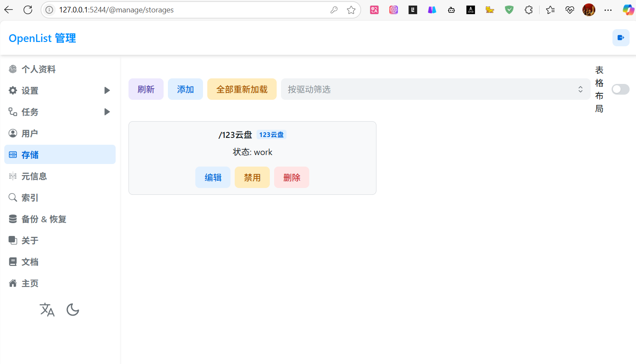The height and width of the screenshot is (364, 636).
Task: Expand the 任务 submenu arrow
Action: [x=107, y=112]
